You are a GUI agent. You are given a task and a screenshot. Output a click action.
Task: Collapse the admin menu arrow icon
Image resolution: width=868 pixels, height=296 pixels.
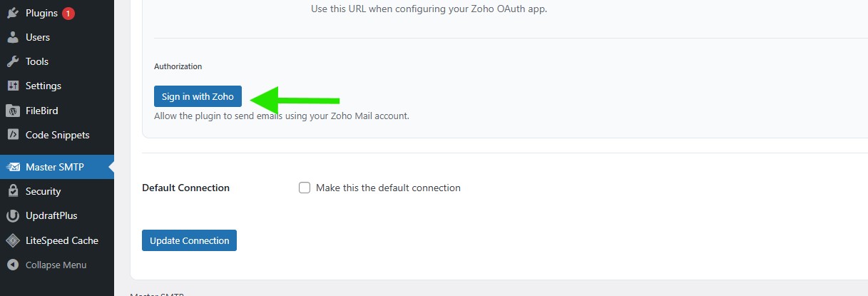pos(13,265)
